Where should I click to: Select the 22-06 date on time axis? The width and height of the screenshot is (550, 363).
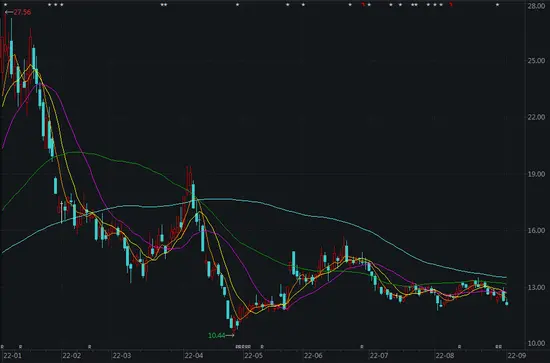[313, 356]
